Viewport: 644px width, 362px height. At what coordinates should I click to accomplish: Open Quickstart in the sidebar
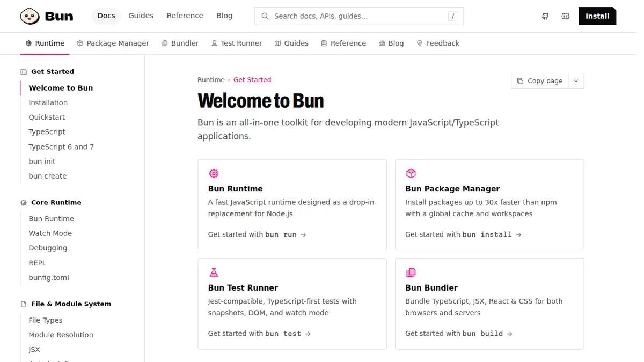pos(47,117)
